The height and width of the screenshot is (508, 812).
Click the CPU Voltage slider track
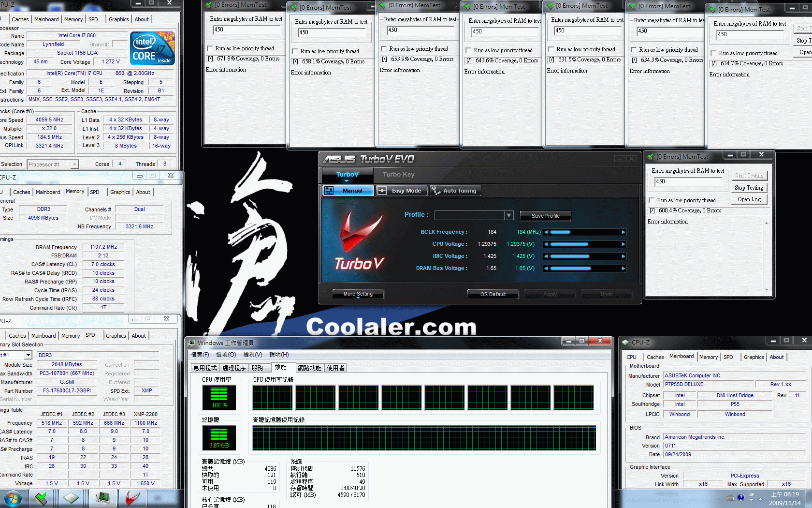click(x=585, y=244)
